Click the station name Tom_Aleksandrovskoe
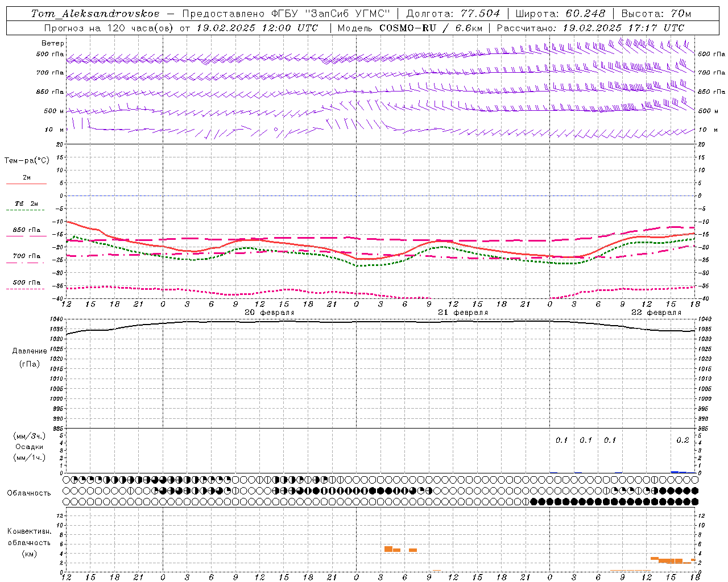Image resolution: width=728 pixels, height=582 pixels. tap(96, 14)
